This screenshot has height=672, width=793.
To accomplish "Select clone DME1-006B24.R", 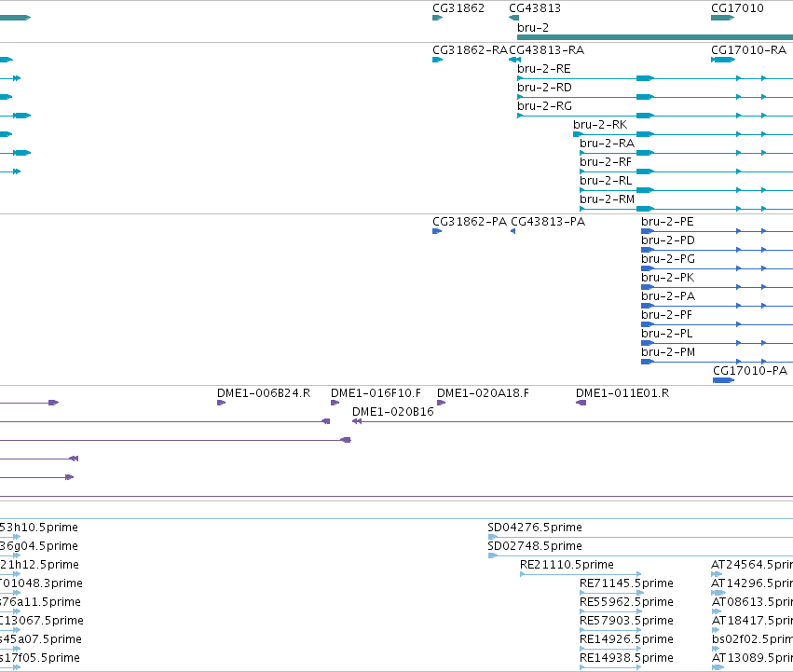I will (x=264, y=393).
